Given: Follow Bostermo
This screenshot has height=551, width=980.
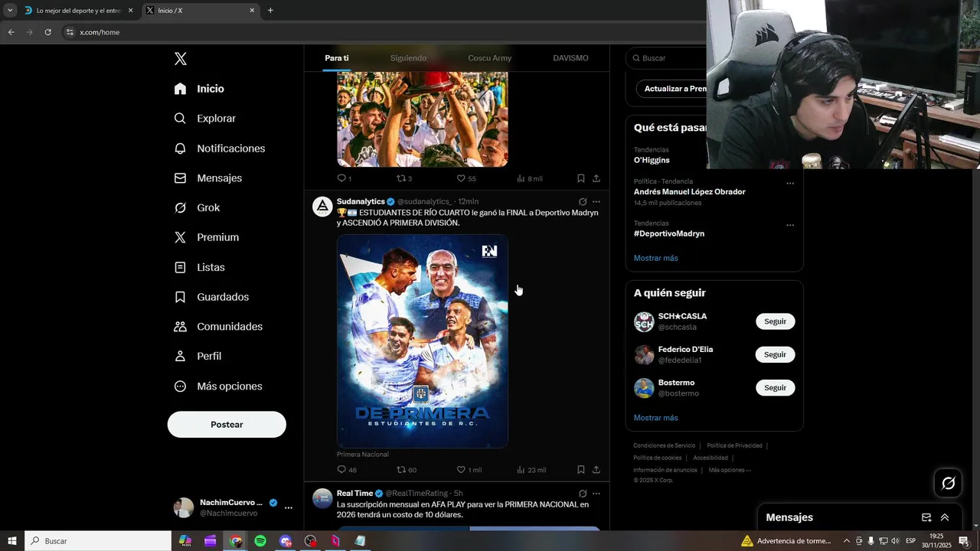Looking at the screenshot, I should click(775, 388).
